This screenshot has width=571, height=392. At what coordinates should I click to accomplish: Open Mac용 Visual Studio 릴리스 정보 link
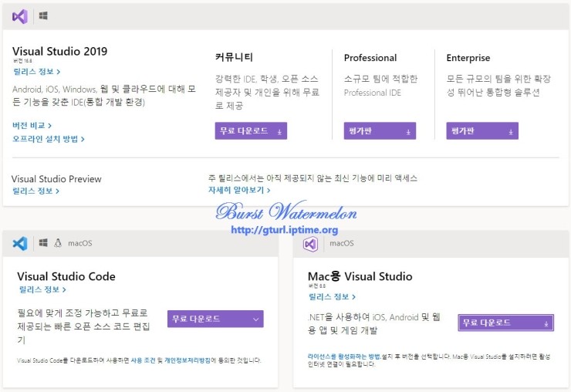coord(332,297)
